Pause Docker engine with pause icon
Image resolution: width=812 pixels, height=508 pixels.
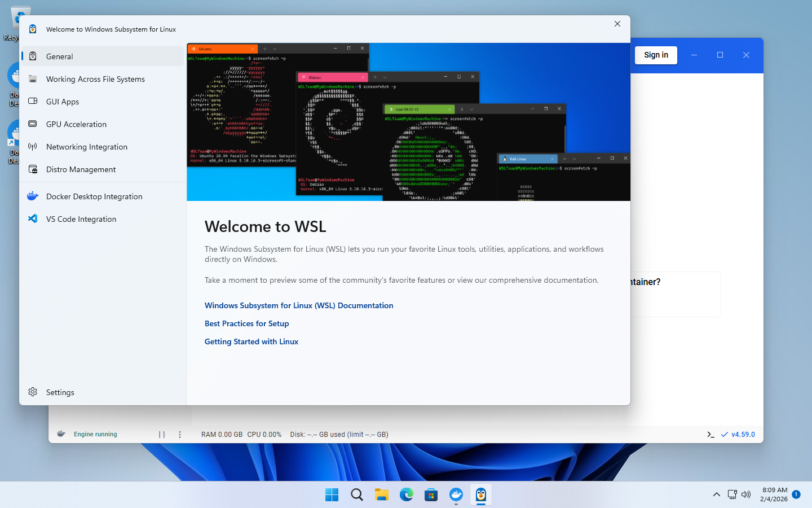(162, 435)
